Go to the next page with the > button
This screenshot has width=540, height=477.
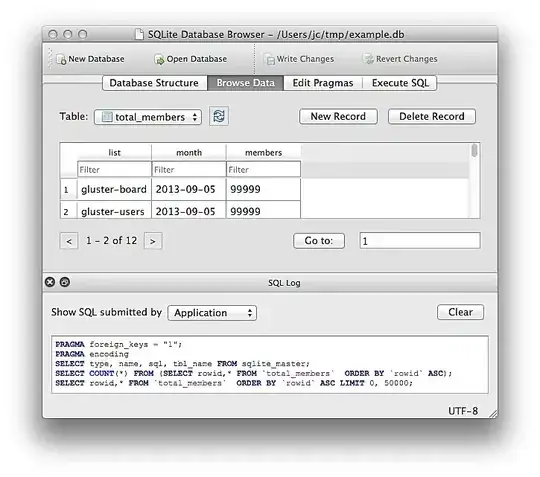(153, 241)
